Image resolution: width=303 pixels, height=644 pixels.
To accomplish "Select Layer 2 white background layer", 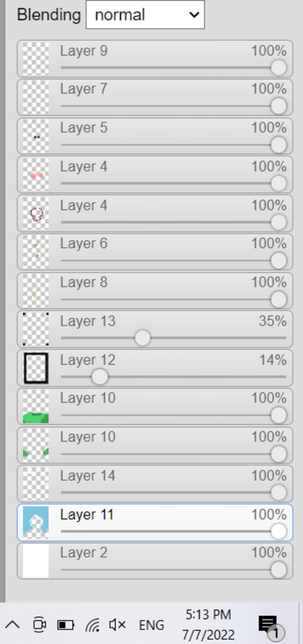I will coord(155,561).
